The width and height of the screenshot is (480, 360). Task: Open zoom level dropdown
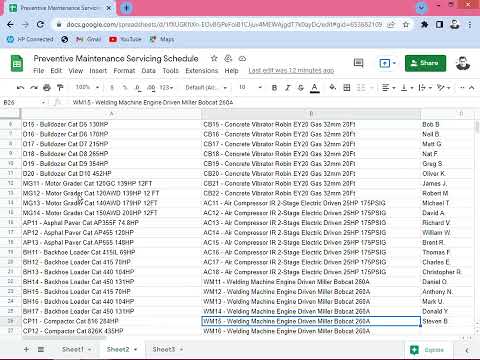87,87
